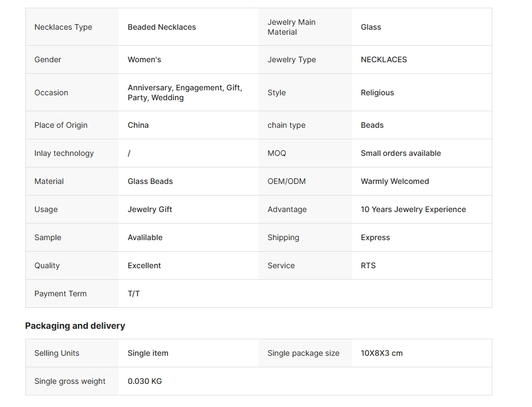Click the 'NECKLACES' jewelry type value
532x407 pixels.
[x=383, y=59]
